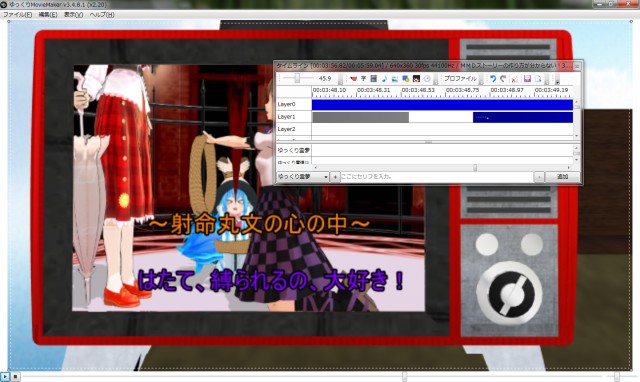Save the project with the floppy disk icon
Image resolution: width=640 pixels, height=382 pixels.
click(x=527, y=78)
